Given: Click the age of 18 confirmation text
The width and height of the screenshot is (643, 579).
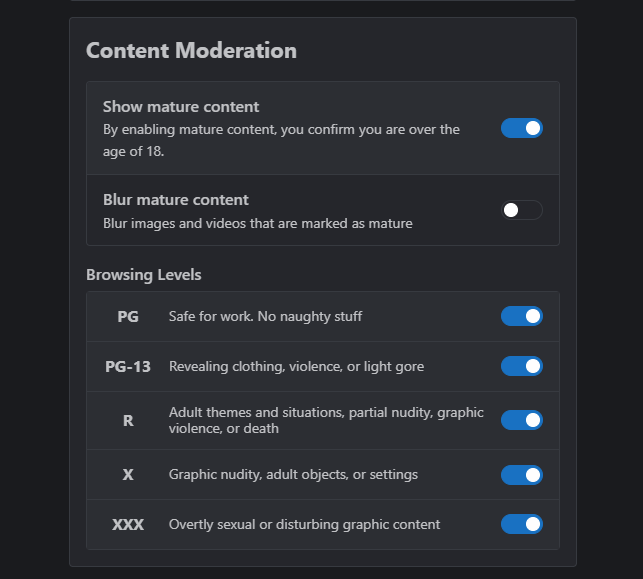Looking at the screenshot, I should coord(281,140).
